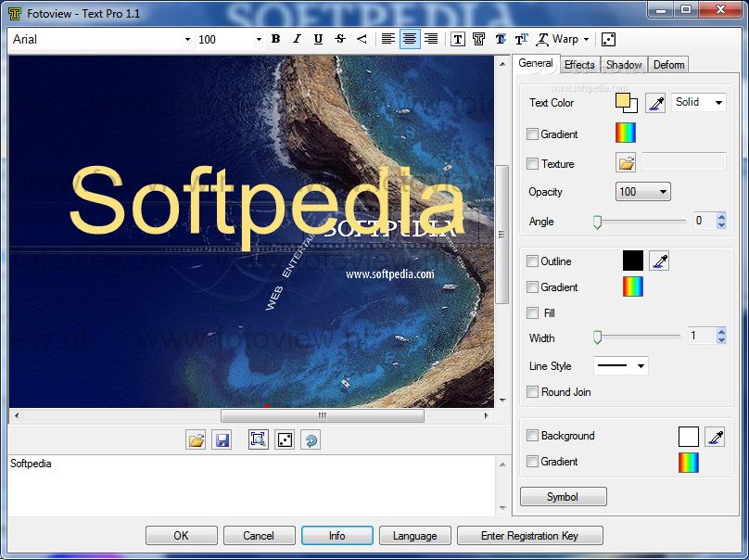749x560 pixels.
Task: Decrease the Width stepper value
Action: pos(721,339)
